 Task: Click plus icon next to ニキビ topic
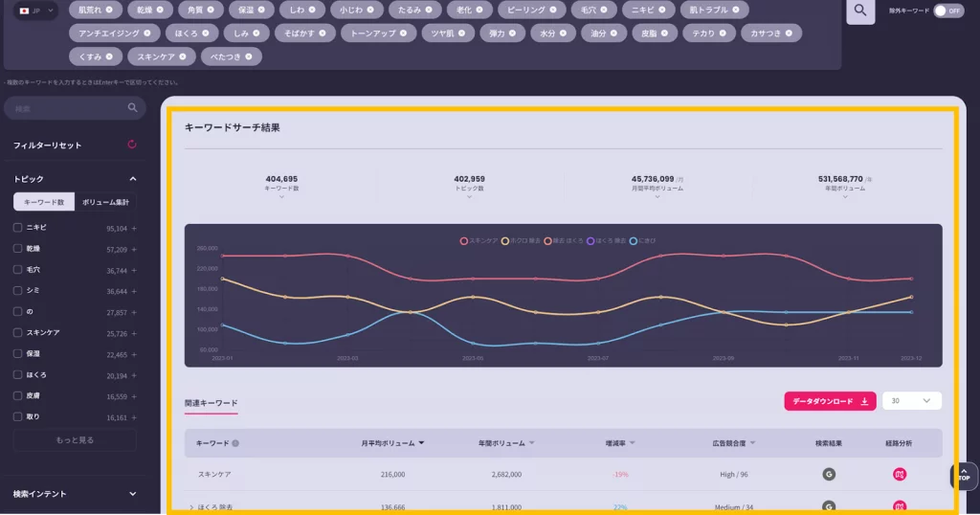tap(134, 228)
